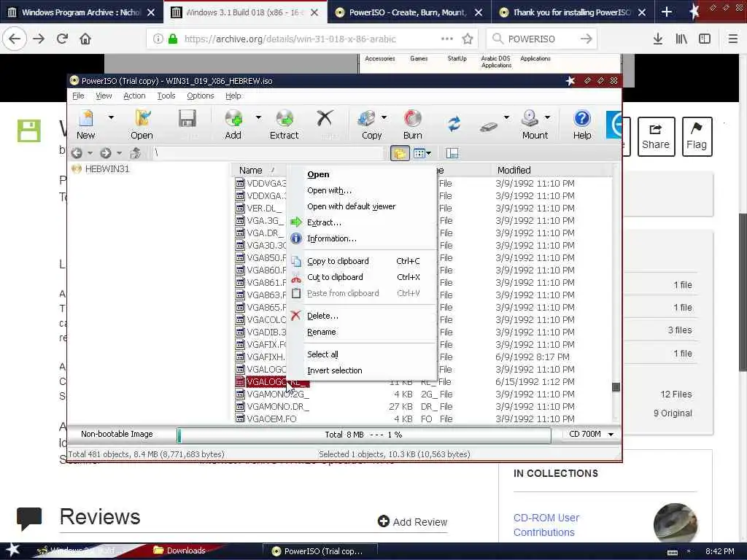
Task: Open the forward history dropdown arrow
Action: tap(119, 153)
